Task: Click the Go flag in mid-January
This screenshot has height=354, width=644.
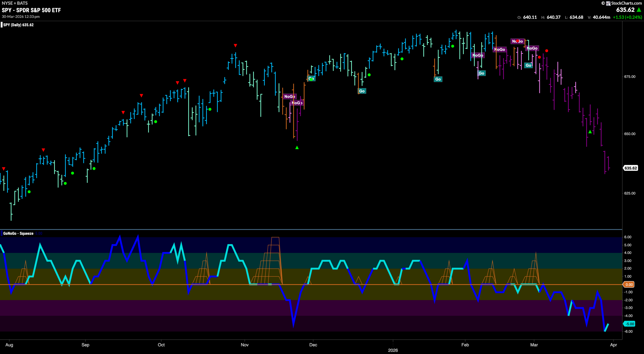Action: pos(438,79)
